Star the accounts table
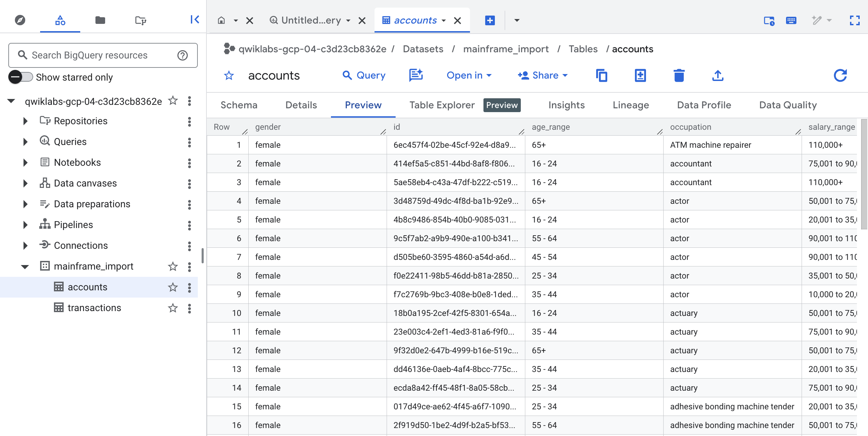Screen dimensions: 868x436 [x=173, y=287]
